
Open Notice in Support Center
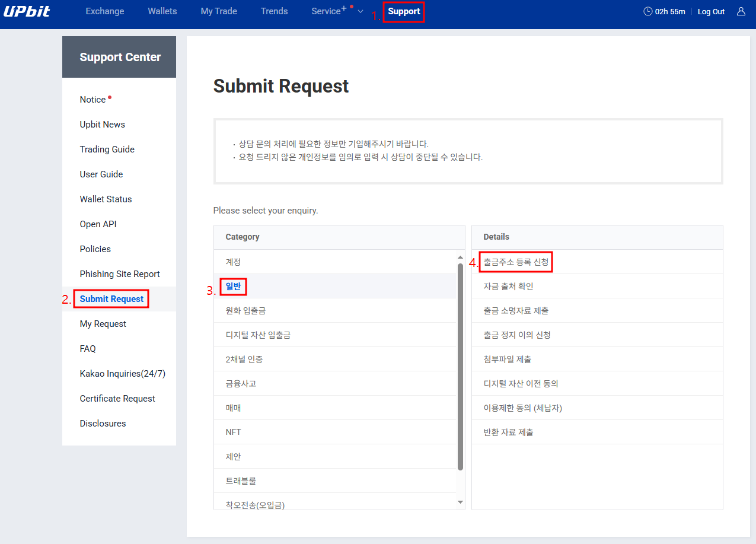(92, 99)
